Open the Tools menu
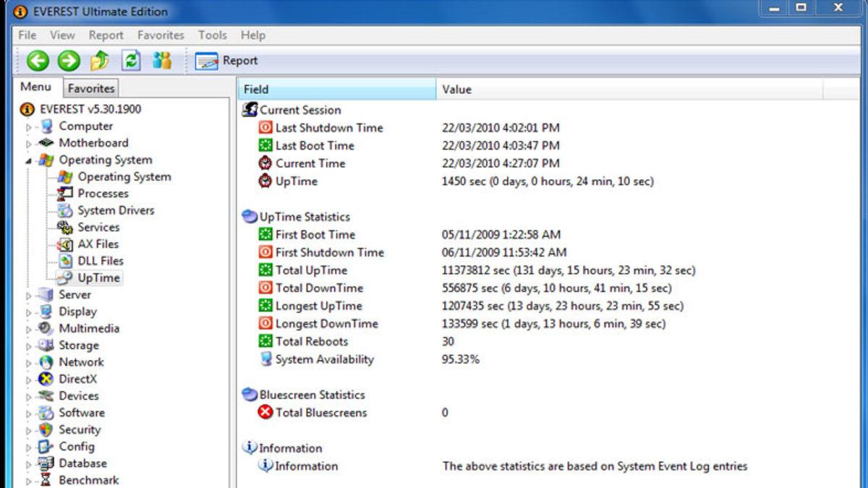Screen dimensions: 868x488 point(212,35)
